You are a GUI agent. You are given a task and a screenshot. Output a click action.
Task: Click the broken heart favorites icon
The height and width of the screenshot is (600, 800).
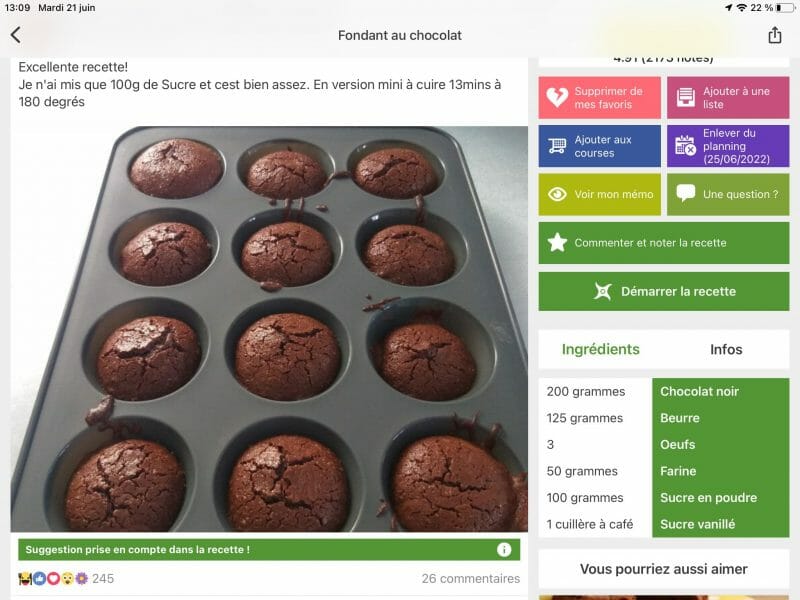coord(557,97)
